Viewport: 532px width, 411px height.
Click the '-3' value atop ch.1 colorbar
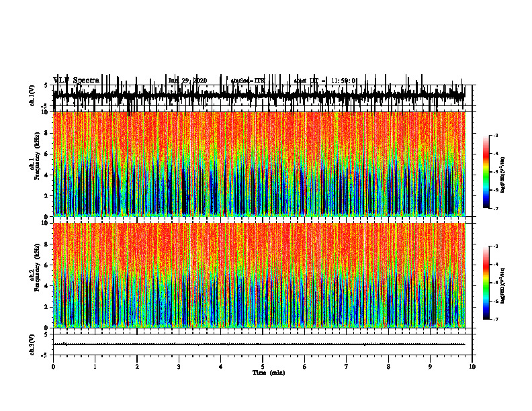pos(496,136)
